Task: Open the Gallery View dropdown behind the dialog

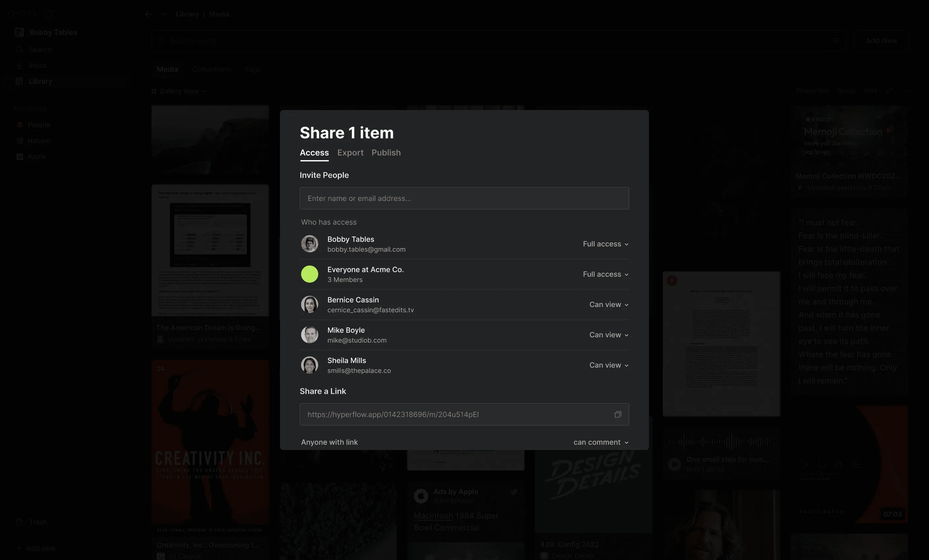Action: (x=179, y=91)
